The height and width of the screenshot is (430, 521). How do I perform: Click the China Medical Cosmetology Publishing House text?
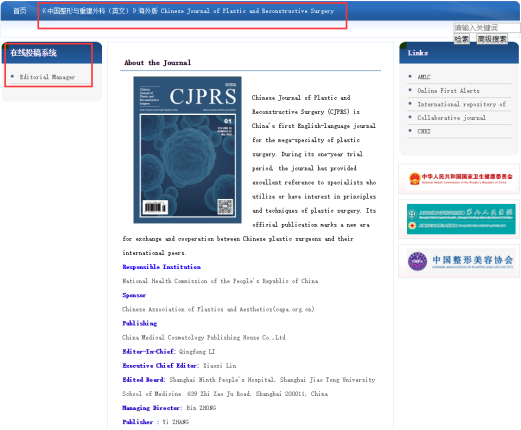coord(204,338)
